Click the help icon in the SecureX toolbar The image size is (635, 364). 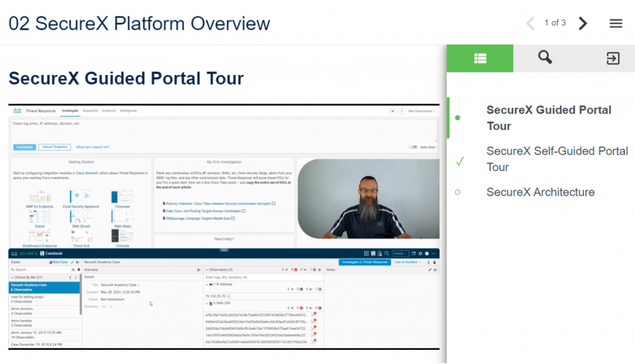[427, 253]
